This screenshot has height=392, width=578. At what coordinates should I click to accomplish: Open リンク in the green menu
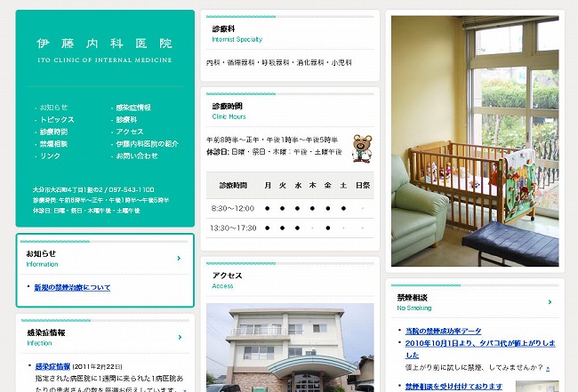(50, 156)
